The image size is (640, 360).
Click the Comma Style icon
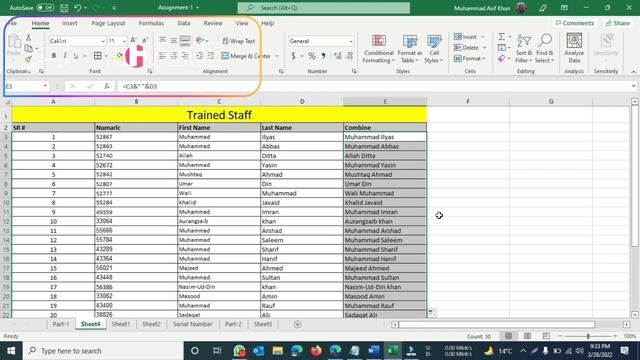(x=323, y=56)
